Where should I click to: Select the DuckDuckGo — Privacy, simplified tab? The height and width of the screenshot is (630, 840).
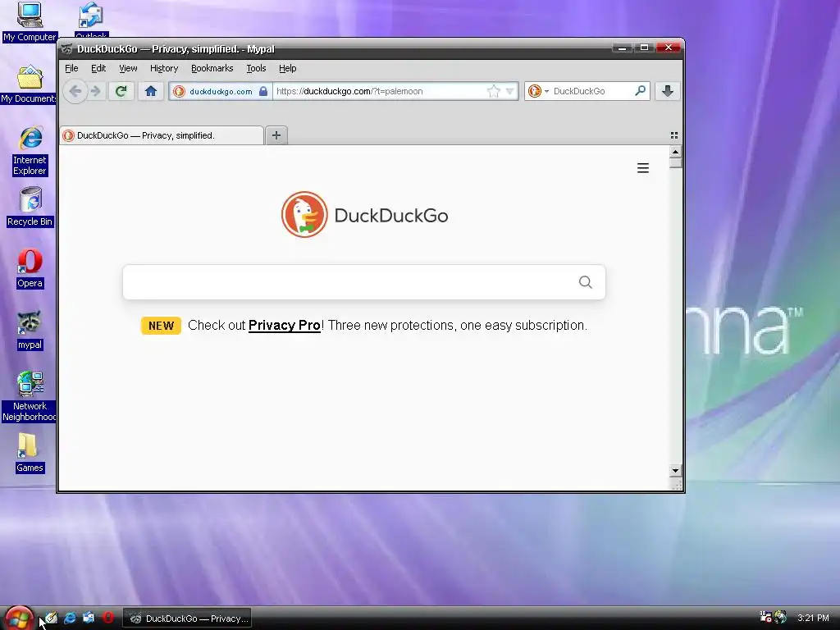[x=162, y=135]
